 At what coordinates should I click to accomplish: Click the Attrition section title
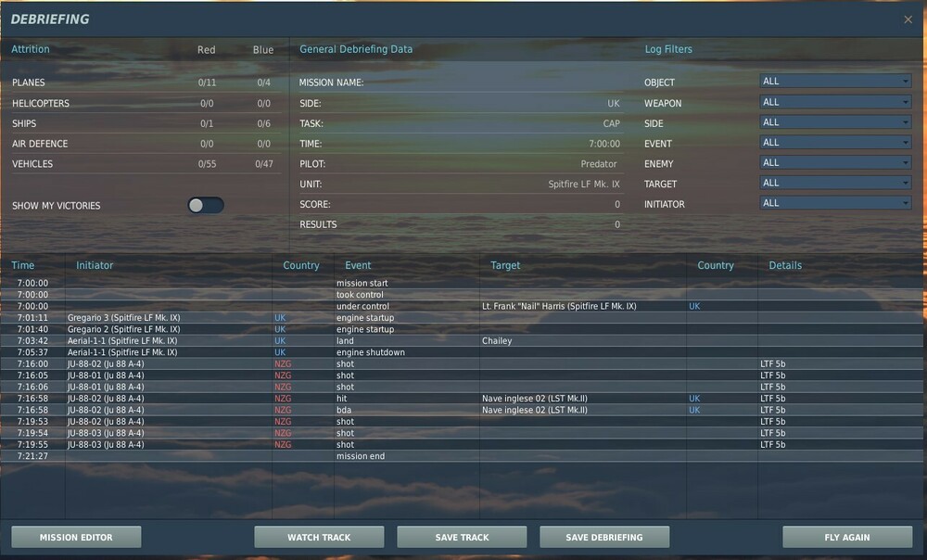pyautogui.click(x=31, y=49)
